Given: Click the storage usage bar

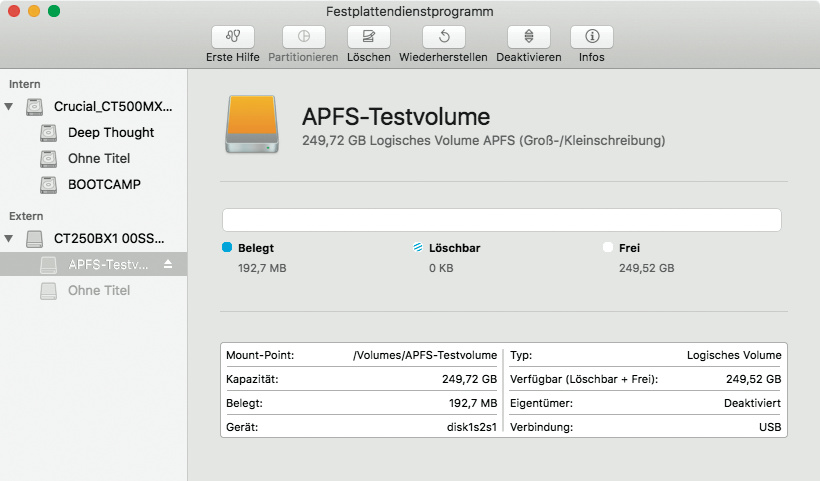Looking at the screenshot, I should [501, 220].
